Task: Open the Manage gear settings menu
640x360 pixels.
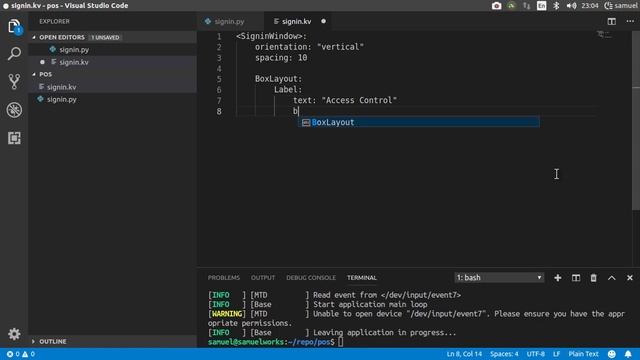Action: 14,334
